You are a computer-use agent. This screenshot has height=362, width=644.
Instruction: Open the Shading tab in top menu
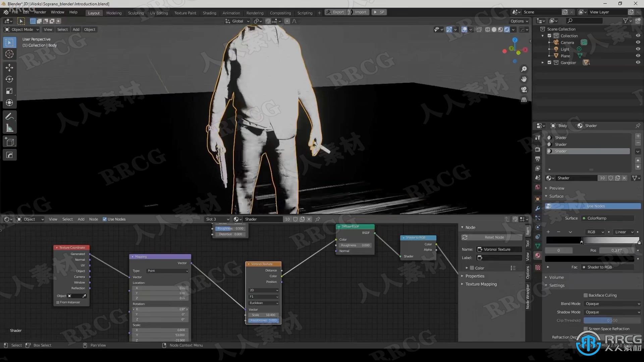tap(209, 12)
